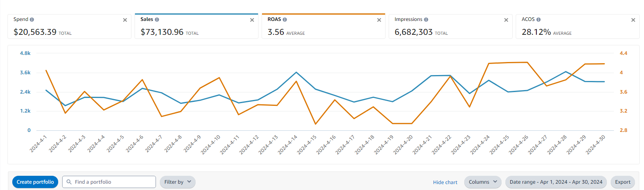
Task: Click the 2024-4-14 blue Sales peak point
Action: [x=296, y=72]
